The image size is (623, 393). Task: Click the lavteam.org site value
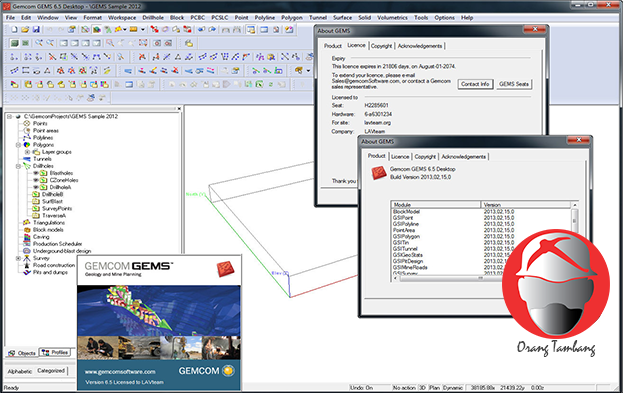click(x=377, y=123)
